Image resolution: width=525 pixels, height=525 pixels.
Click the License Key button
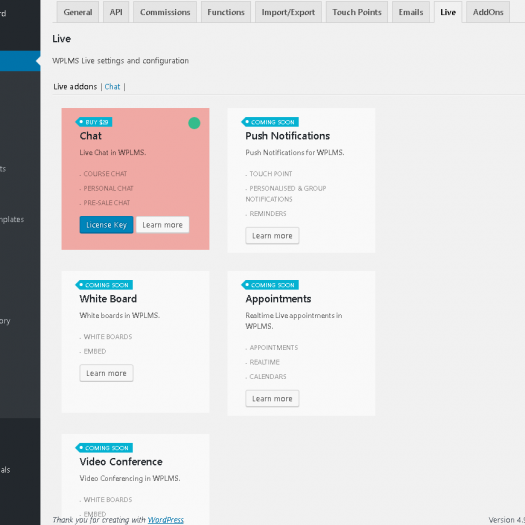point(106,225)
